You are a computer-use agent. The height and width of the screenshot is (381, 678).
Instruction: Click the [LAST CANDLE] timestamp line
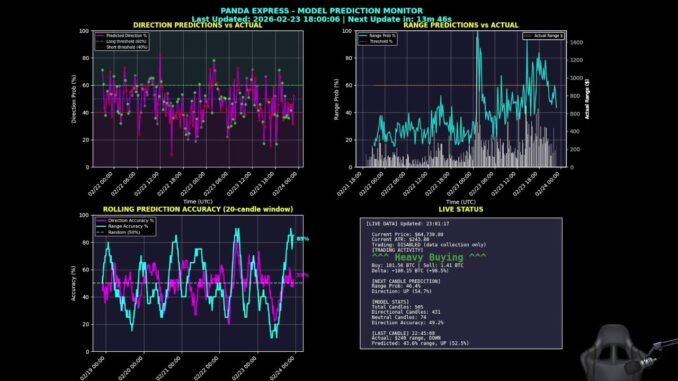pos(403,333)
